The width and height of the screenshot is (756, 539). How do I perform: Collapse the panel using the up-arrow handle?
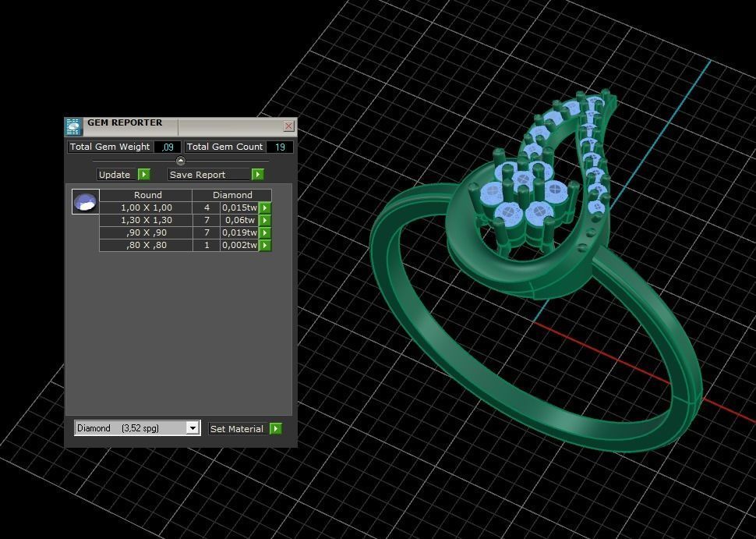(x=180, y=161)
